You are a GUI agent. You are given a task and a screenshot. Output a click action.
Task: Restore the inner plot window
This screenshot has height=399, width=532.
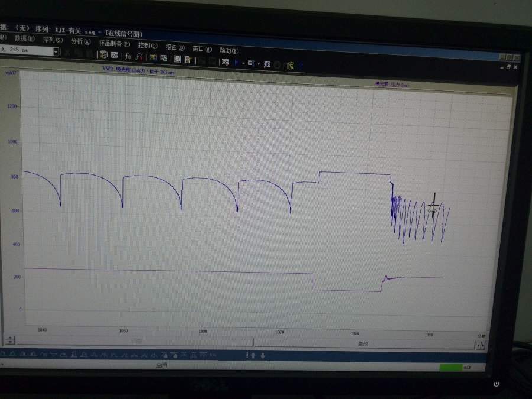pos(508,67)
